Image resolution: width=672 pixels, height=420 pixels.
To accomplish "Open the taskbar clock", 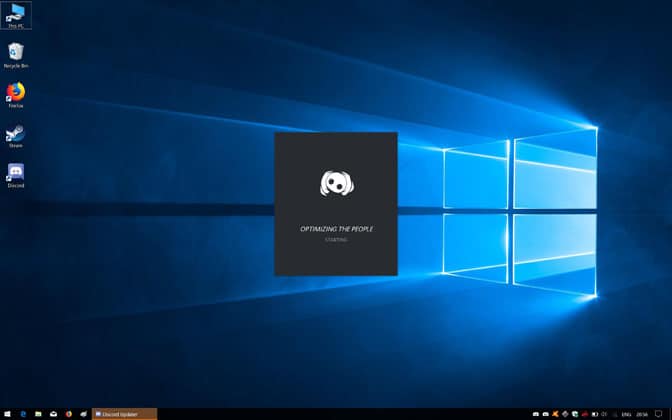I will click(x=642, y=414).
